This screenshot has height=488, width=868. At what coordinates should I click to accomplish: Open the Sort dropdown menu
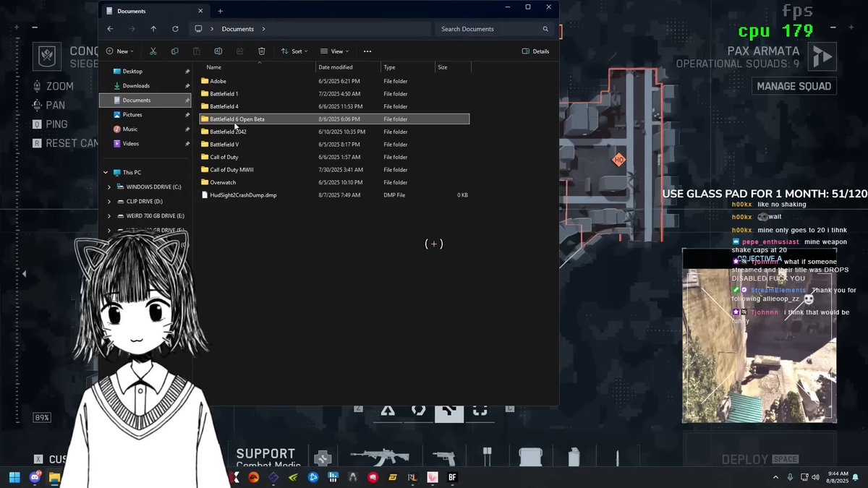coord(294,51)
